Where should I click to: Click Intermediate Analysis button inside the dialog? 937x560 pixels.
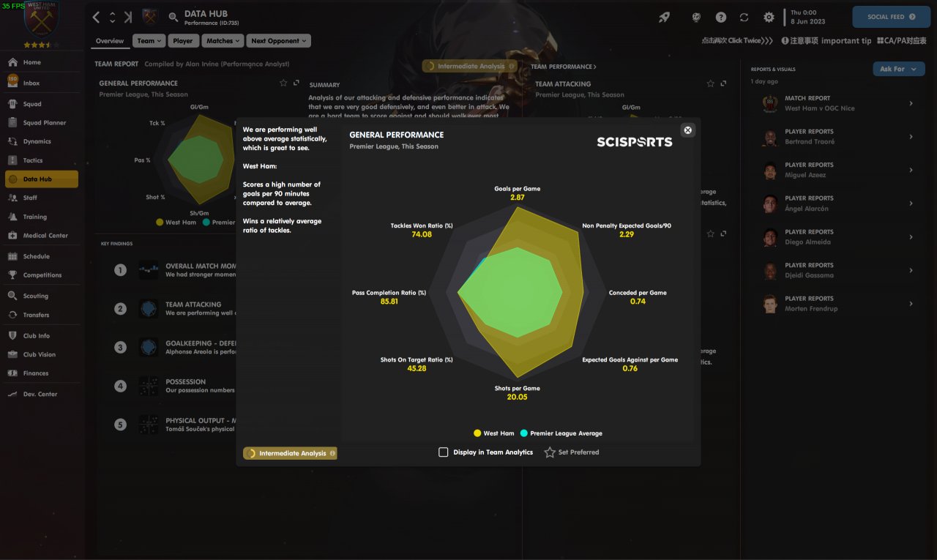[x=290, y=453]
